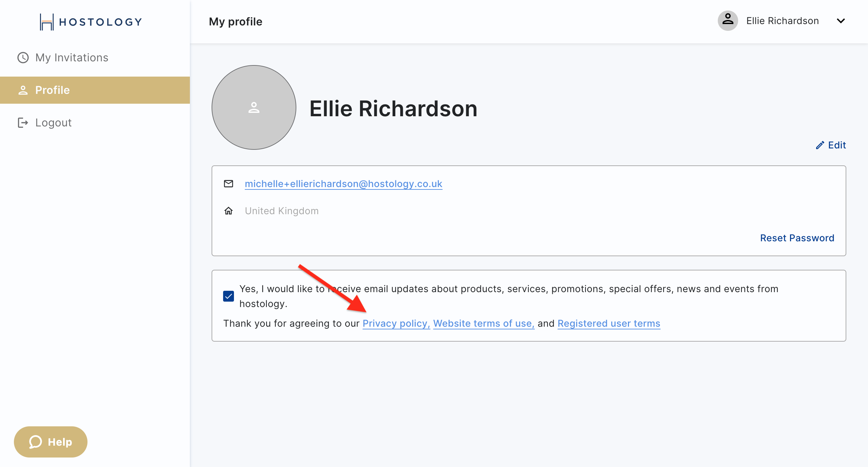The image size is (868, 467).
Task: Click the user avatar icon in header
Action: pos(728,21)
